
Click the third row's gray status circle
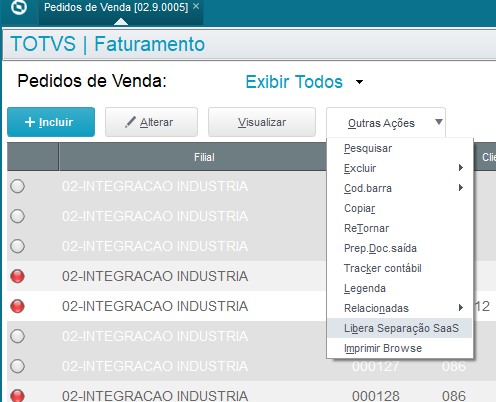click(17, 246)
